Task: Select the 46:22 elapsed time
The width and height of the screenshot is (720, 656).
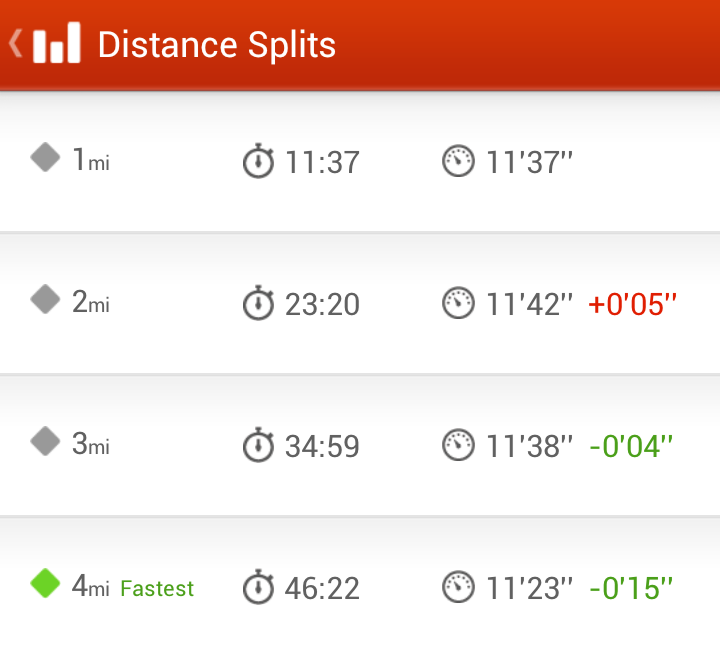Action: click(322, 589)
